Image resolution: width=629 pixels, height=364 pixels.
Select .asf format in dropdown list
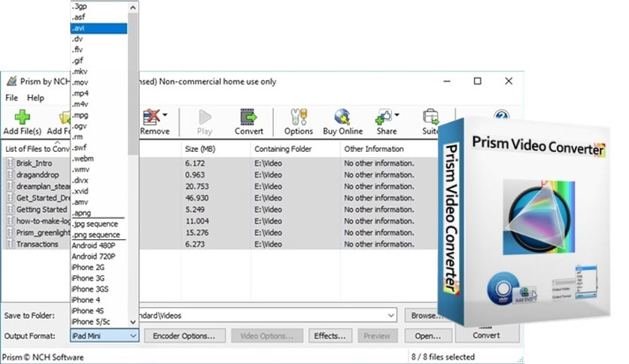pos(99,17)
